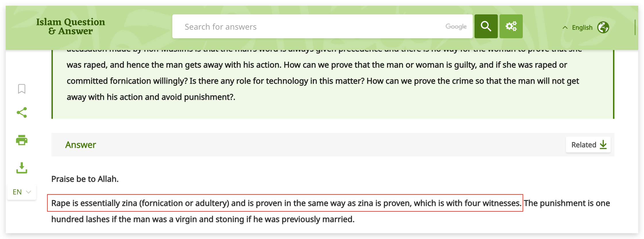Click the globe icon beside English
Viewport: 644px width, 239px height.
pos(603,28)
